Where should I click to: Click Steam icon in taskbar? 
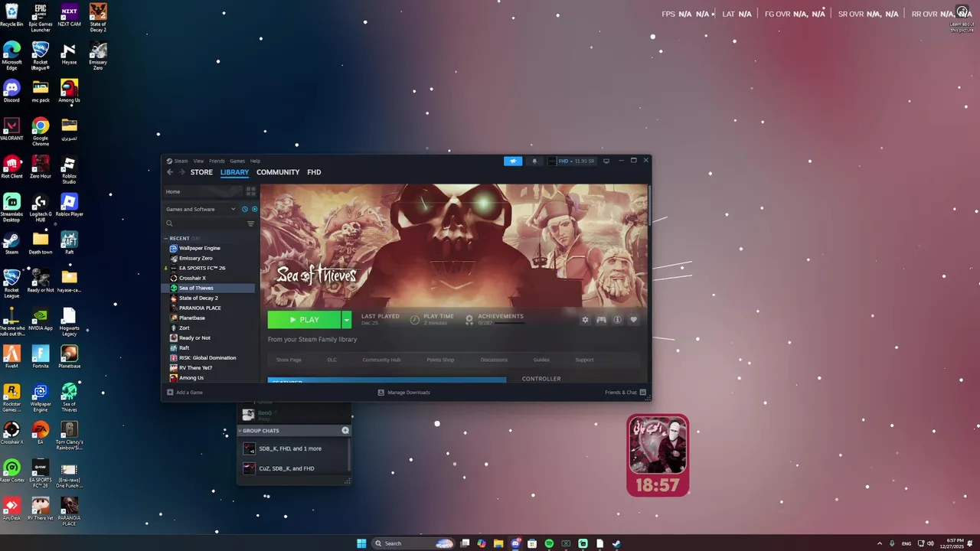[x=616, y=543]
